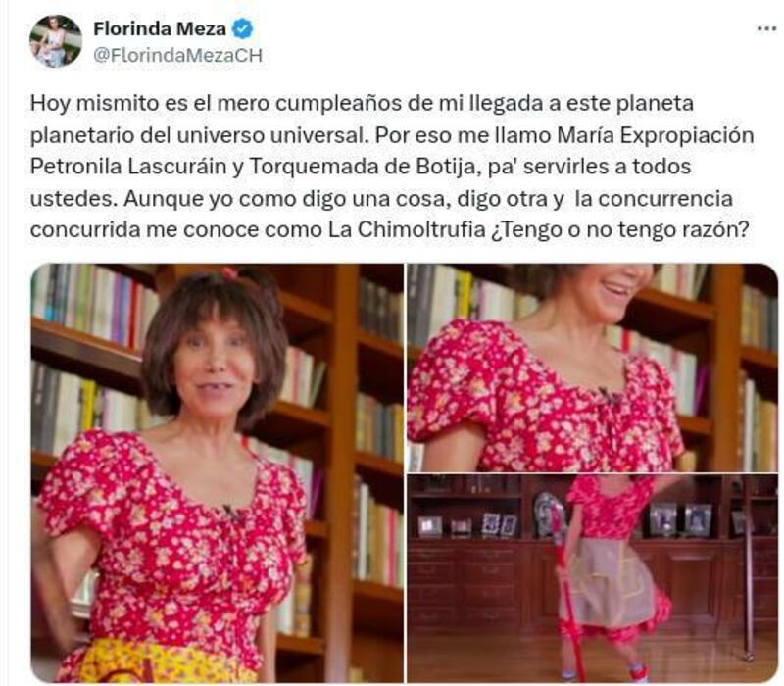Viewport: 784px width, 686px height.
Task: Click the first line starting 'Hoy mismito'
Action: [362, 104]
